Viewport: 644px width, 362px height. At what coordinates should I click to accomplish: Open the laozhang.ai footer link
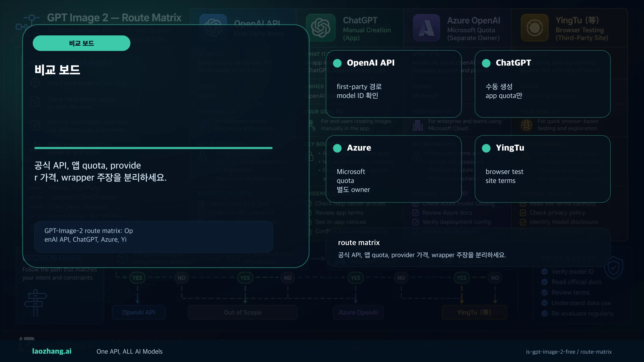pyautogui.click(x=52, y=351)
